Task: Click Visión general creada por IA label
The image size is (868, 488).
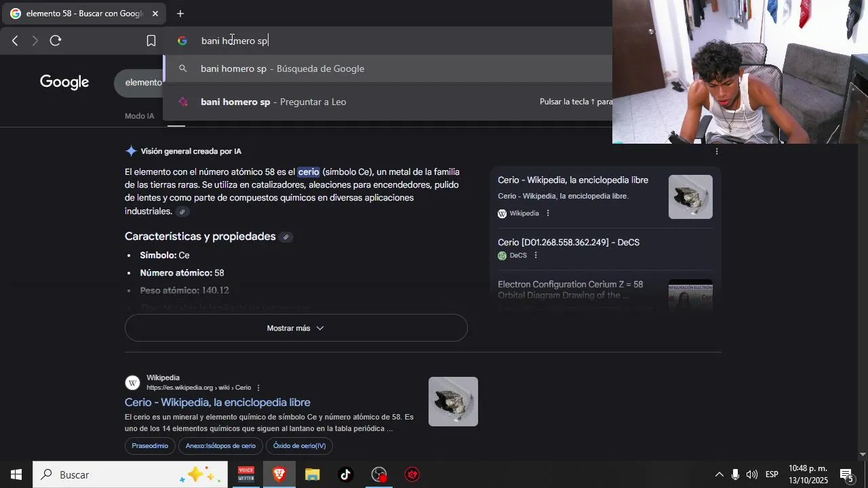Action: [191, 151]
